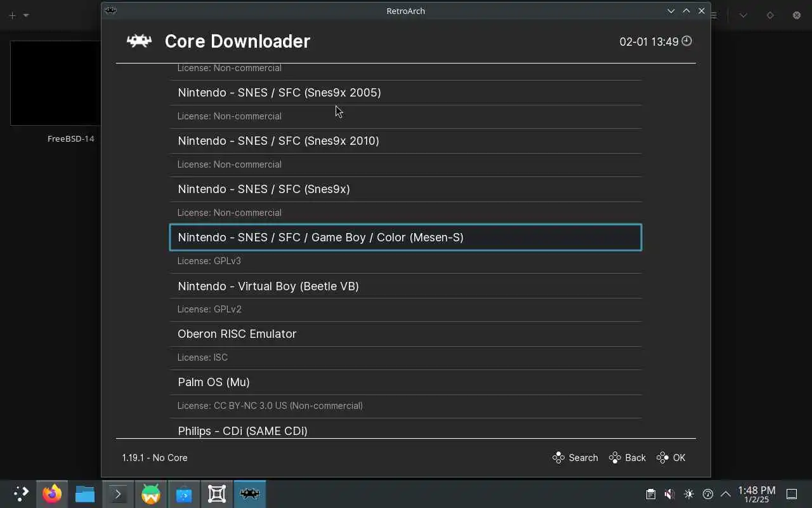Click the show desktop icon at panel end
This screenshot has width=812, height=508.
pyautogui.click(x=792, y=494)
